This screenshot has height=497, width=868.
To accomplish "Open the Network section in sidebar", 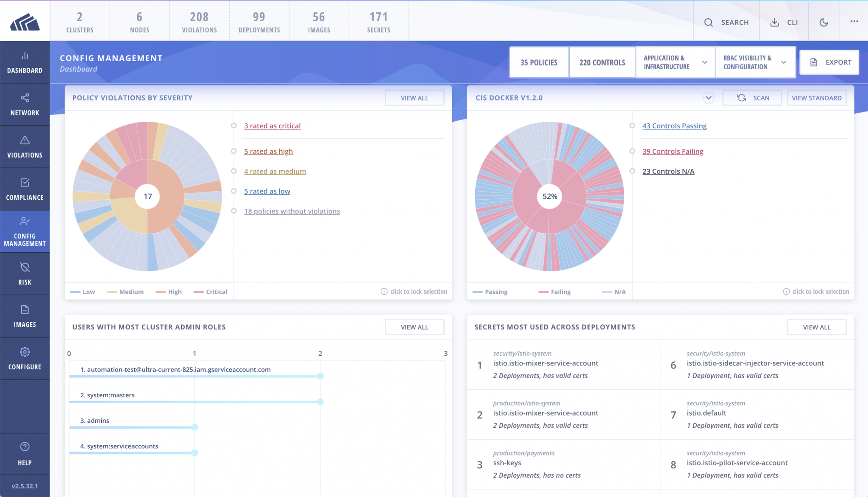I will click(x=25, y=104).
